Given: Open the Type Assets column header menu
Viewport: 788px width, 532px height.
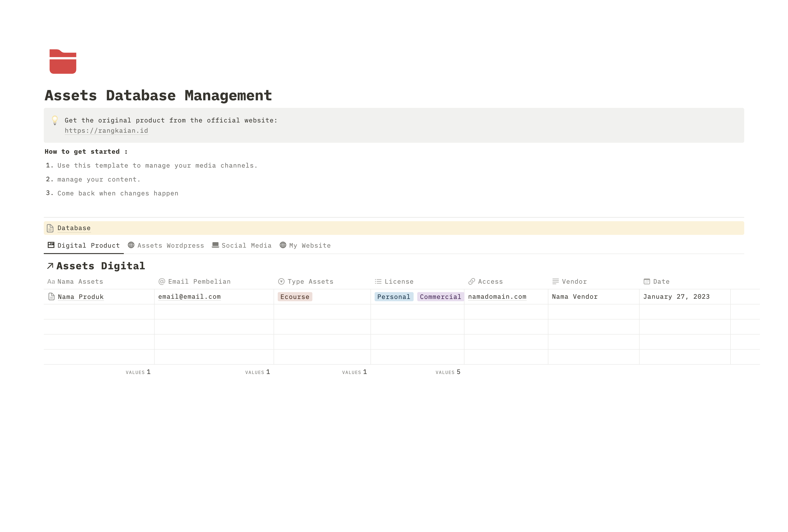Looking at the screenshot, I should click(x=310, y=282).
